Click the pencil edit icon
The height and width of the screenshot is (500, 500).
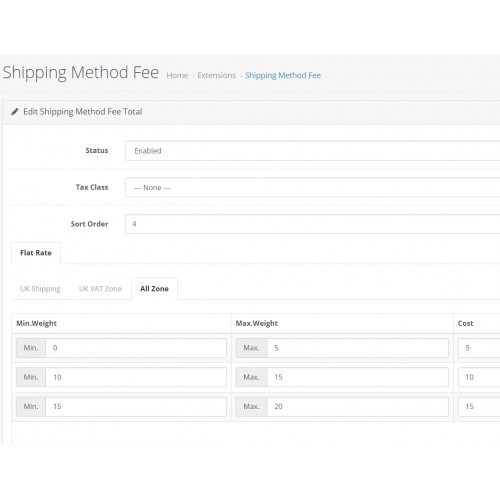click(14, 112)
